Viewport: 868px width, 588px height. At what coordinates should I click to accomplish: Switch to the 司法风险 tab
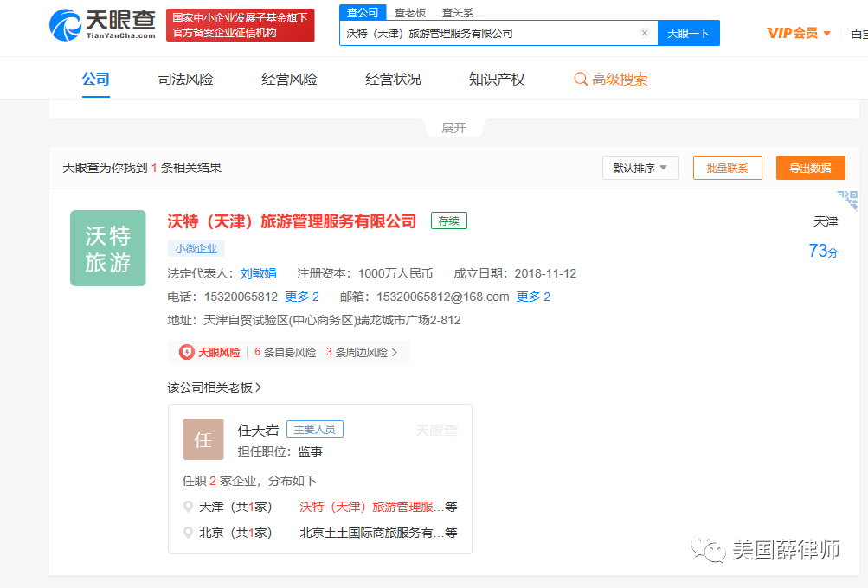[x=185, y=79]
